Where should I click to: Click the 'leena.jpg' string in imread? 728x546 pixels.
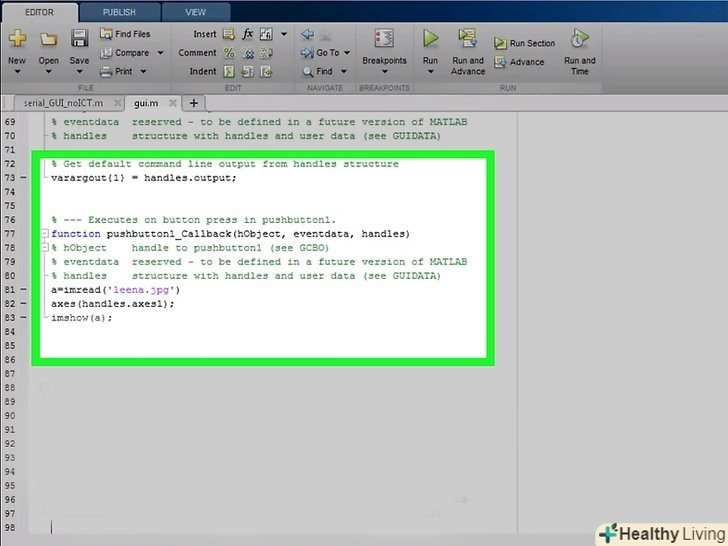[x=141, y=290]
